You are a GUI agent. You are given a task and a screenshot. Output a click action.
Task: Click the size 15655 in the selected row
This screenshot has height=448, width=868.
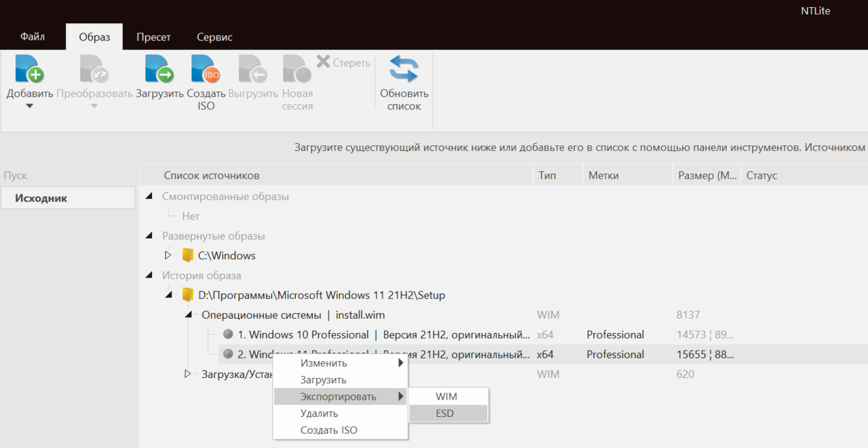click(692, 354)
